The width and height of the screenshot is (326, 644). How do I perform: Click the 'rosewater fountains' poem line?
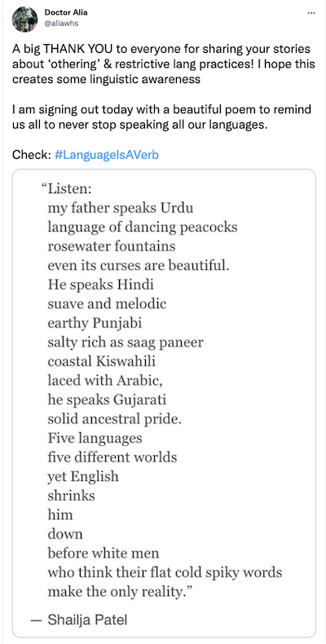point(112,246)
